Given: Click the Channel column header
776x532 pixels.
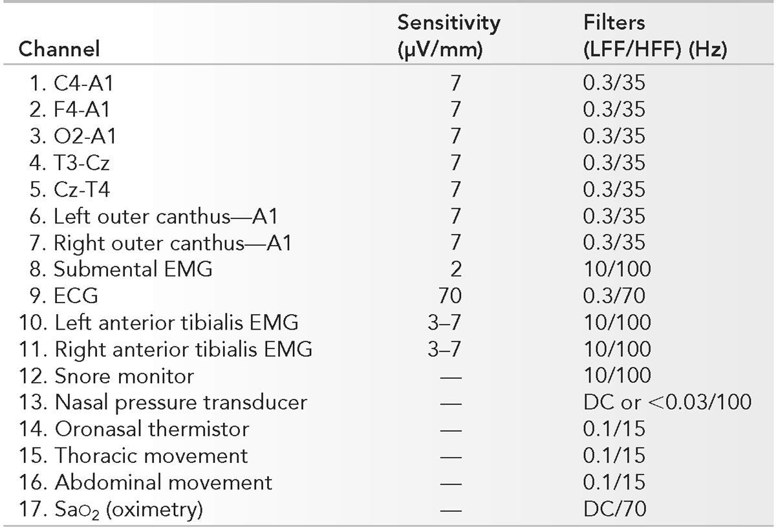Looking at the screenshot, I should [59, 49].
